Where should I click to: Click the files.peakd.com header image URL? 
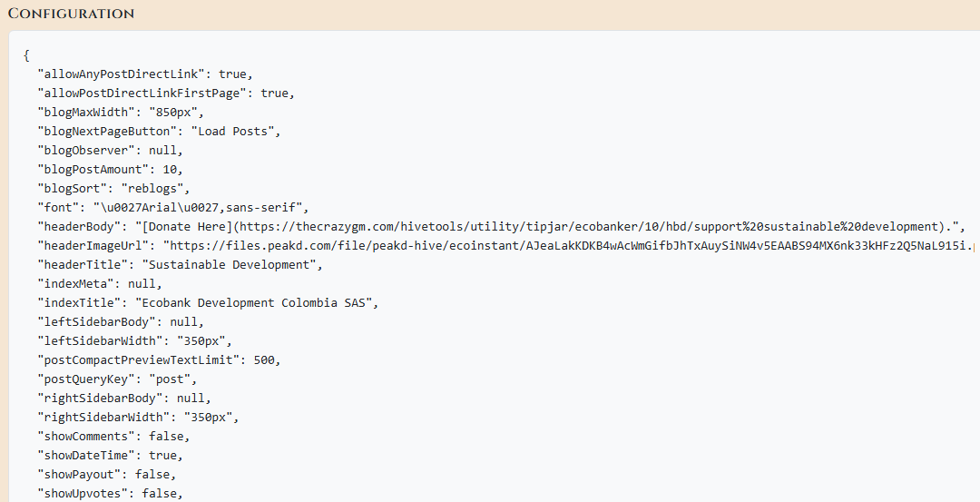572,246
